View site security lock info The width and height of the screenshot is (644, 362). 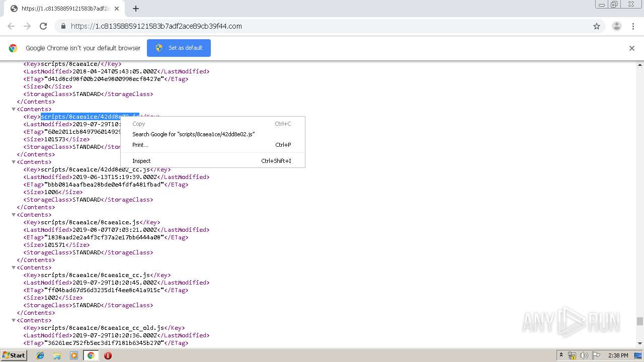point(63,26)
